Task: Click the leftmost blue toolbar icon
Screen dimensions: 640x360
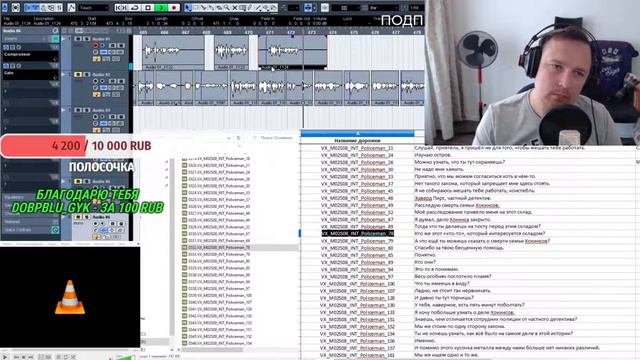Action: pyautogui.click(x=5, y=8)
